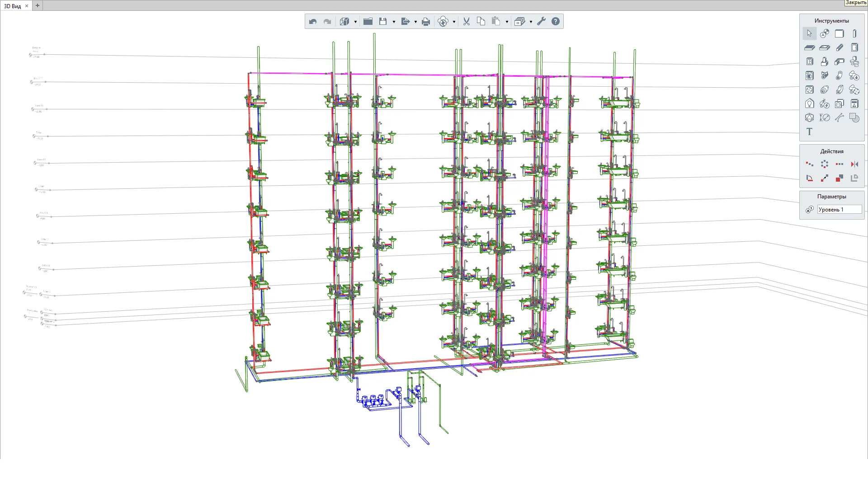Choose the pipe elbow tool
The width and height of the screenshot is (868, 488).
point(840,75)
